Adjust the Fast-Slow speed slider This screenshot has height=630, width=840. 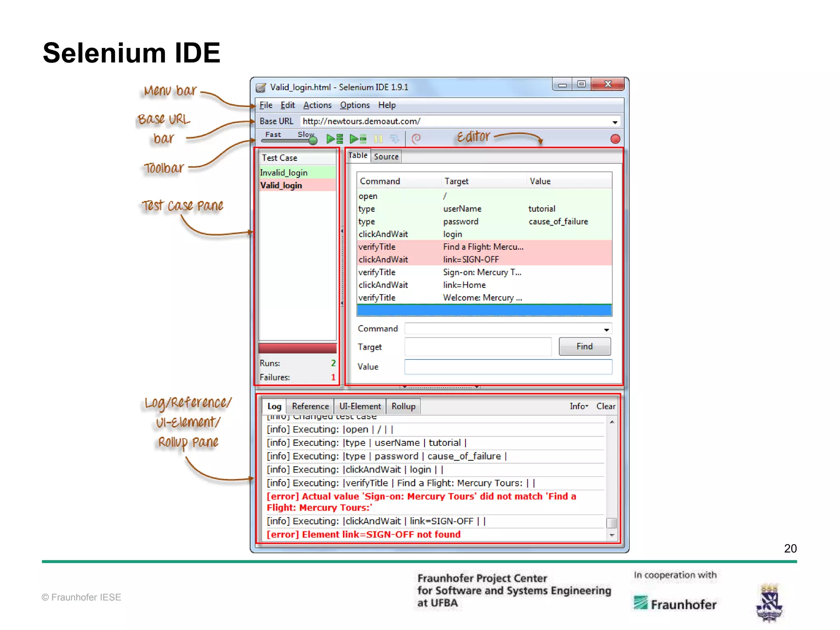[x=313, y=141]
